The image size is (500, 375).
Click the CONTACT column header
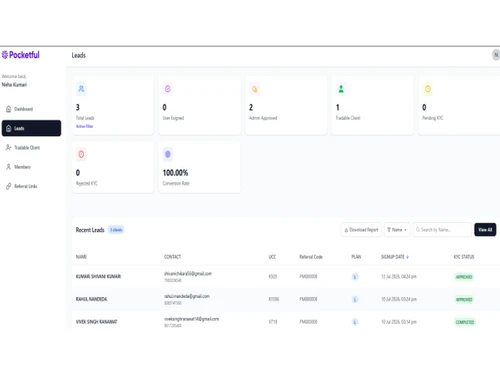[172, 257]
